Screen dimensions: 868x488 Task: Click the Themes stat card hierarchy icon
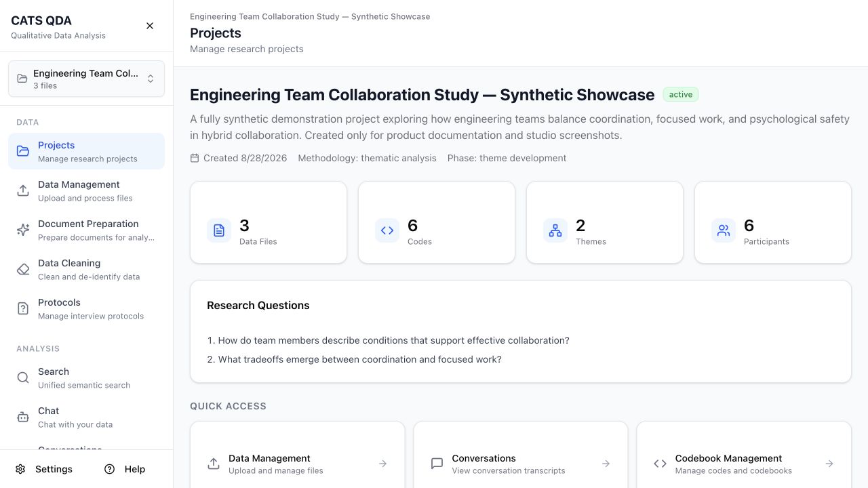(x=555, y=230)
